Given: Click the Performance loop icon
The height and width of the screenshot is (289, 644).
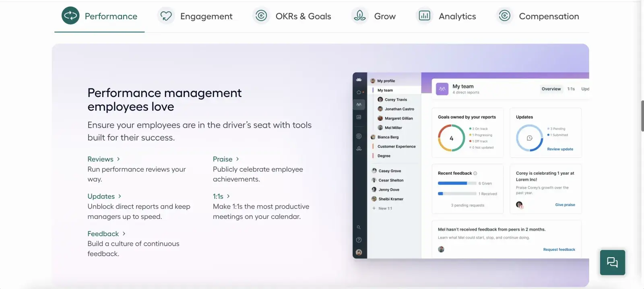Looking at the screenshot, I should point(70,16).
